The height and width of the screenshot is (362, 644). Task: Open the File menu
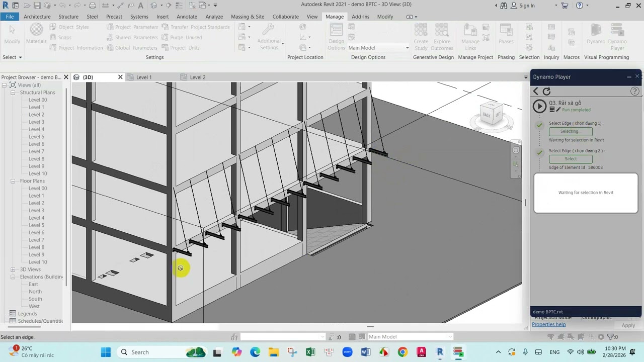(10, 17)
